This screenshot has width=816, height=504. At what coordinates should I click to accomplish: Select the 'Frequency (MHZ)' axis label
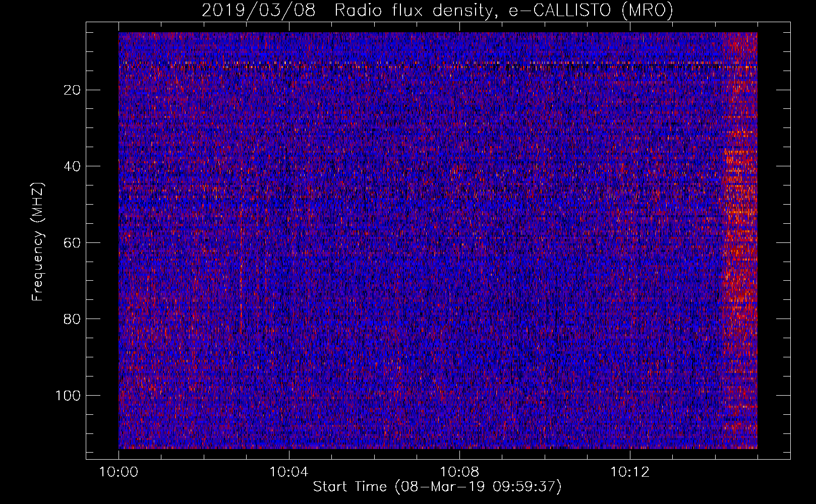[x=38, y=242]
